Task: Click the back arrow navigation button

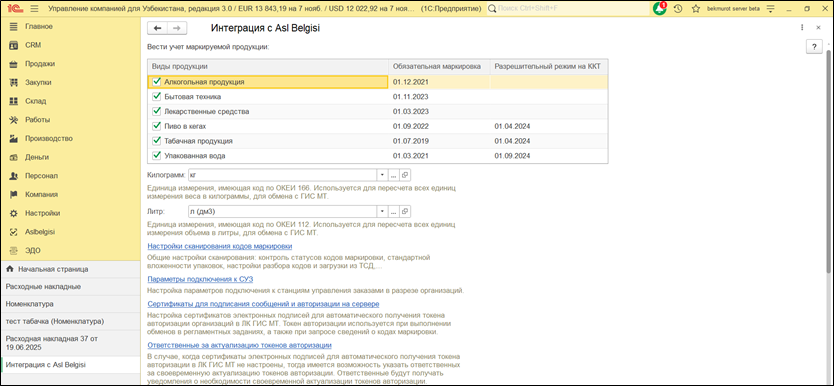Action: [x=157, y=28]
